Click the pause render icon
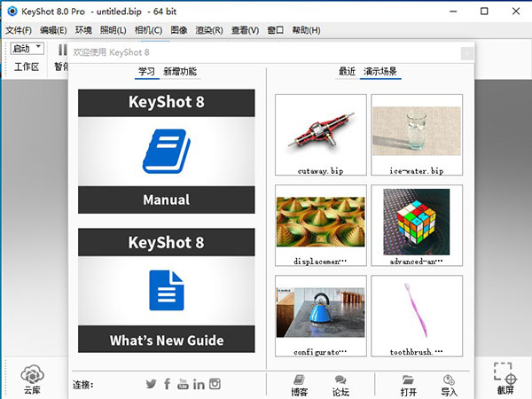 62,50
